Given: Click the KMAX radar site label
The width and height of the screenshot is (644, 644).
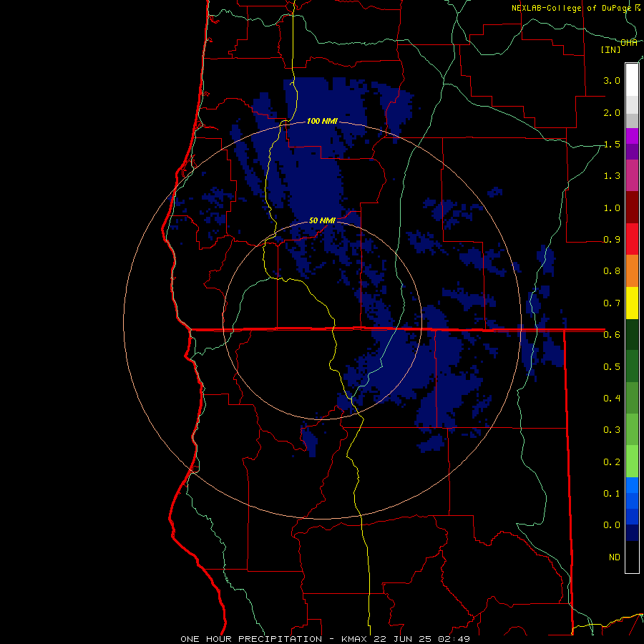Looking at the screenshot, I should pos(356,639).
